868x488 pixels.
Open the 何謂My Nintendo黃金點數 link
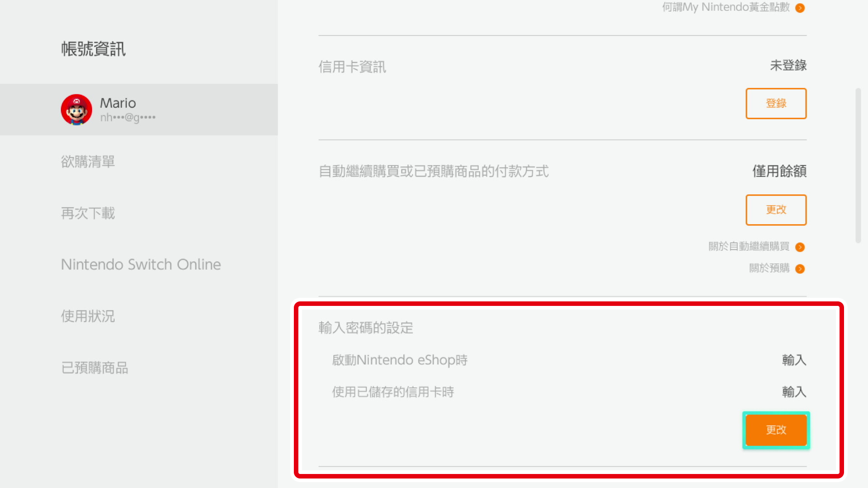pyautogui.click(x=726, y=7)
